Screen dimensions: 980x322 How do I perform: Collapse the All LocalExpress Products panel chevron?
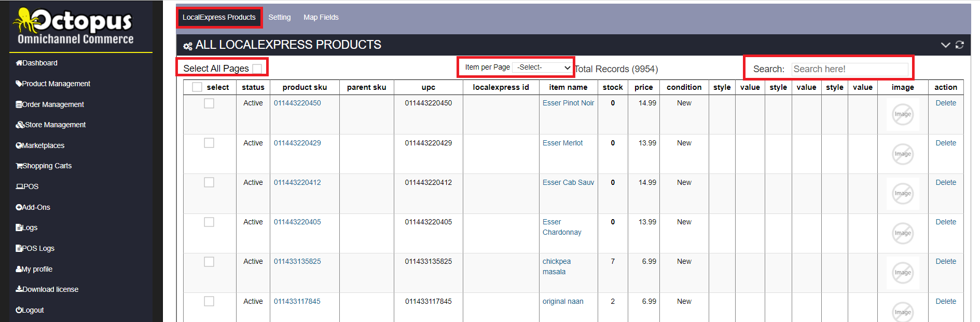click(945, 45)
